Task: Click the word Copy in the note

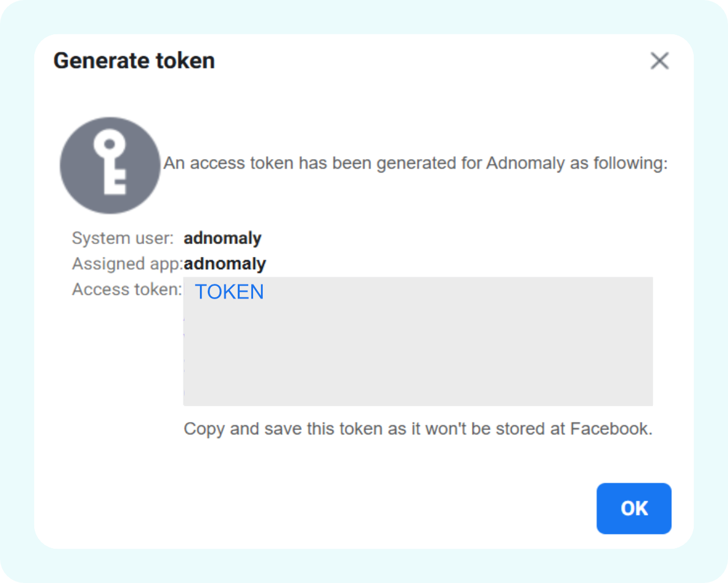Action: click(x=204, y=428)
